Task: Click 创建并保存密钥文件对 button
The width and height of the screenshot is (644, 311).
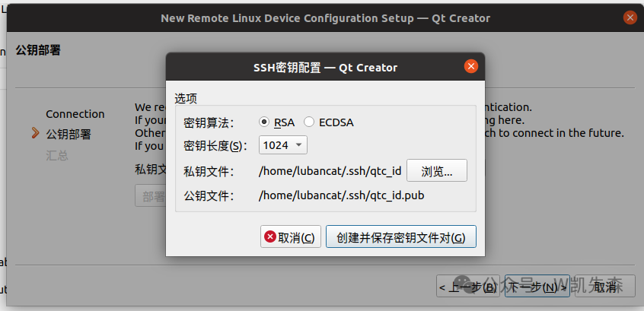Action: click(400, 237)
